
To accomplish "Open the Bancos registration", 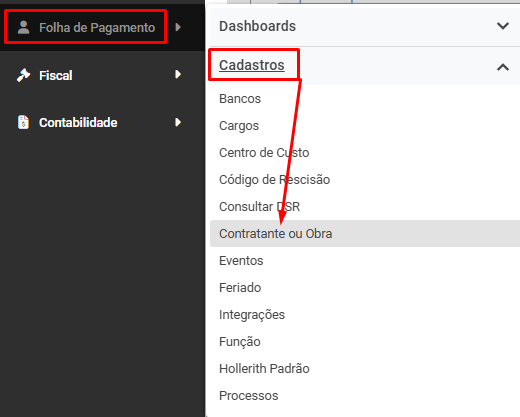I will coord(240,99).
